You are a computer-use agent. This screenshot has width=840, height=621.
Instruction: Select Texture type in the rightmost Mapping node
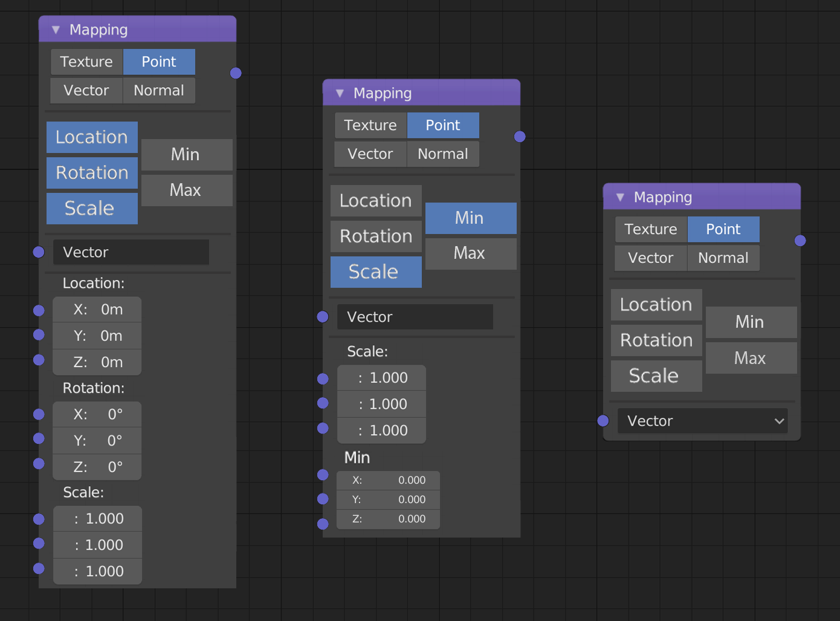pos(651,230)
